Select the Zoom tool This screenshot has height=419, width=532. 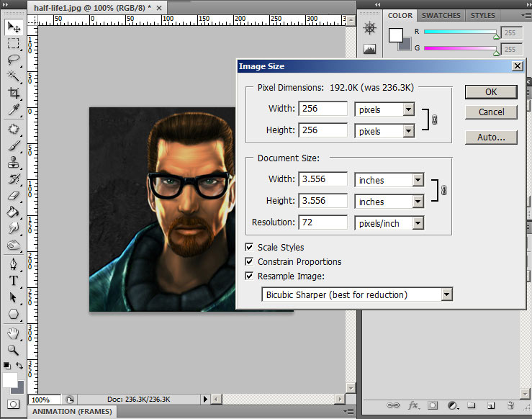[14, 350]
